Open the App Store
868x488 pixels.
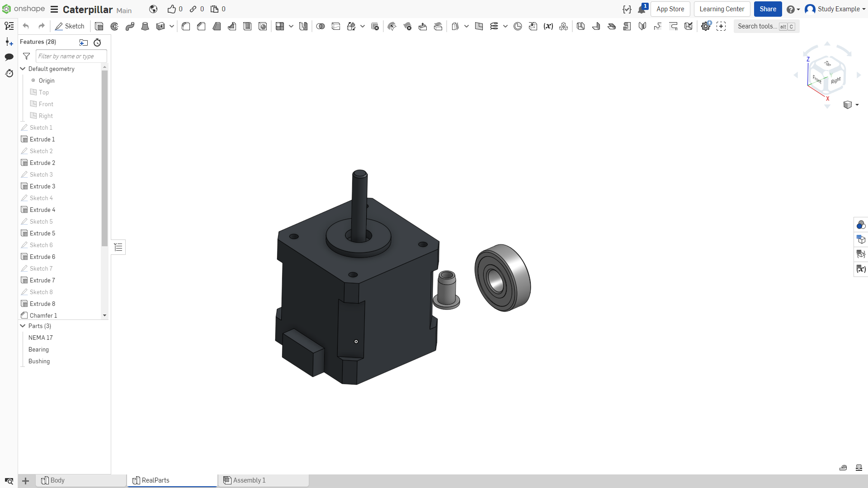(670, 9)
